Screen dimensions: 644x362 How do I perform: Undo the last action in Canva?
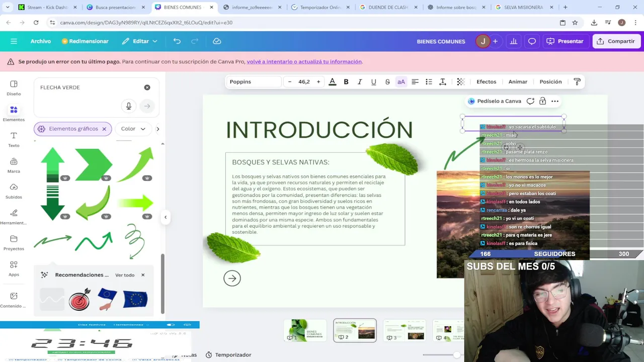tap(177, 41)
